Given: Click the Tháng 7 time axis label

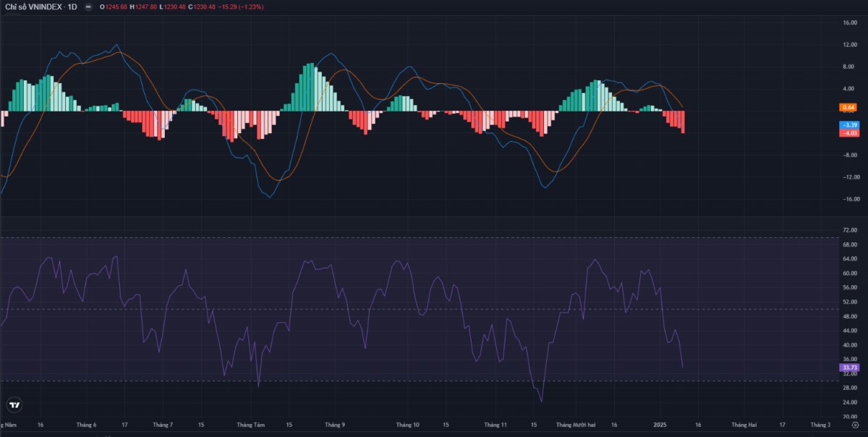Looking at the screenshot, I should [163, 425].
